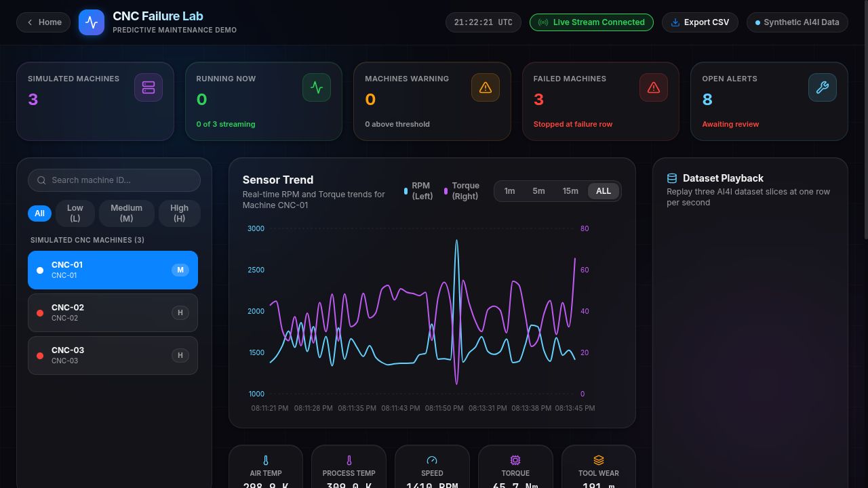This screenshot has width=868, height=488.
Task: Select machine CNC-01 in the list
Action: pyautogui.click(x=113, y=270)
